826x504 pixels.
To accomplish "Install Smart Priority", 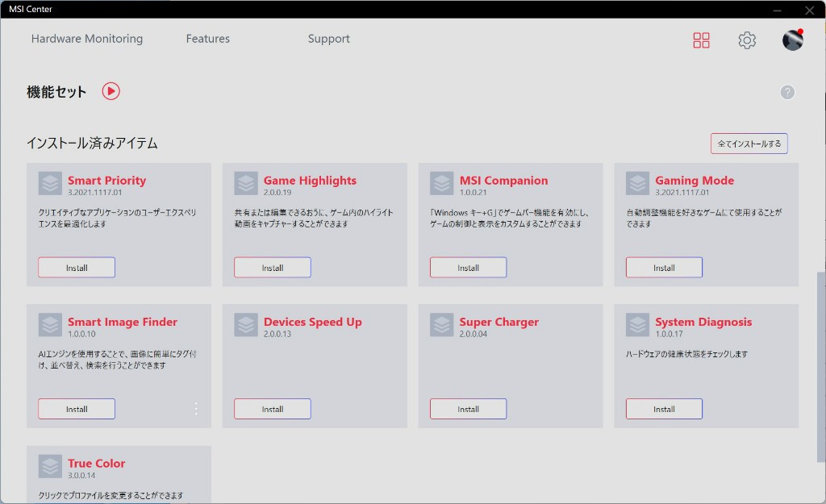I will [x=77, y=268].
